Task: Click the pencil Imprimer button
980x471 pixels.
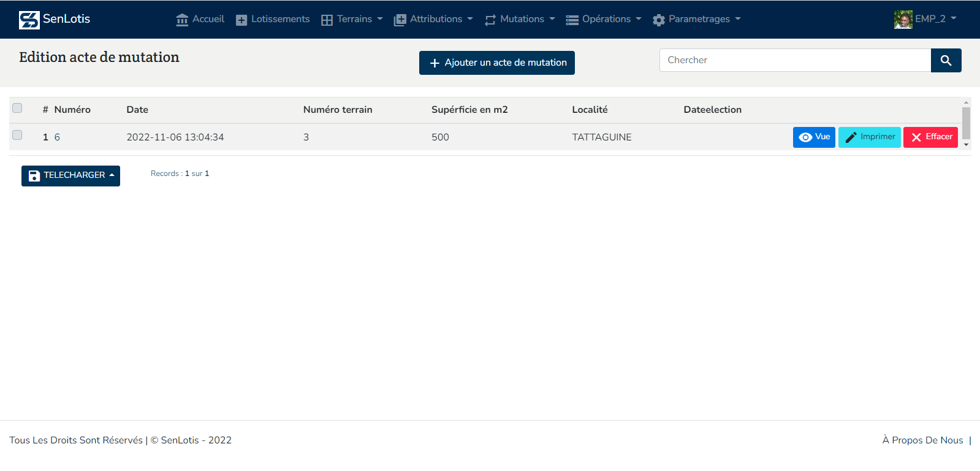Action: 869,137
